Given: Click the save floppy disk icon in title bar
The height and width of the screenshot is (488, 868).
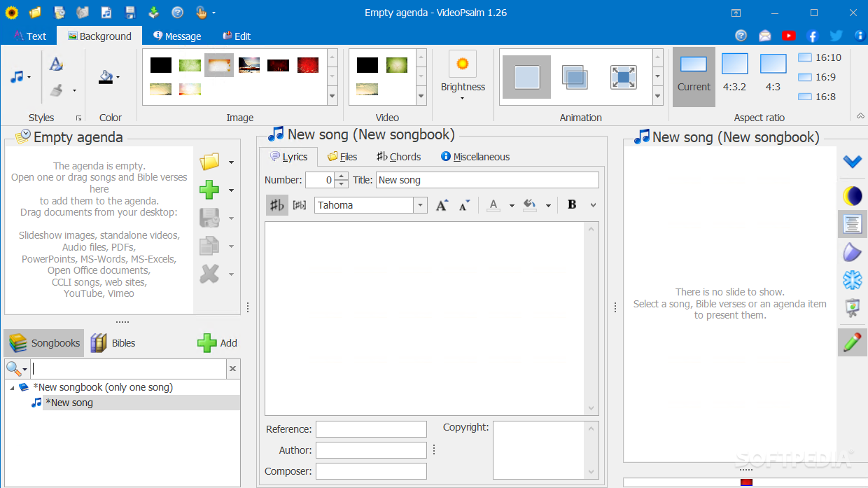Looking at the screenshot, I should tap(130, 12).
